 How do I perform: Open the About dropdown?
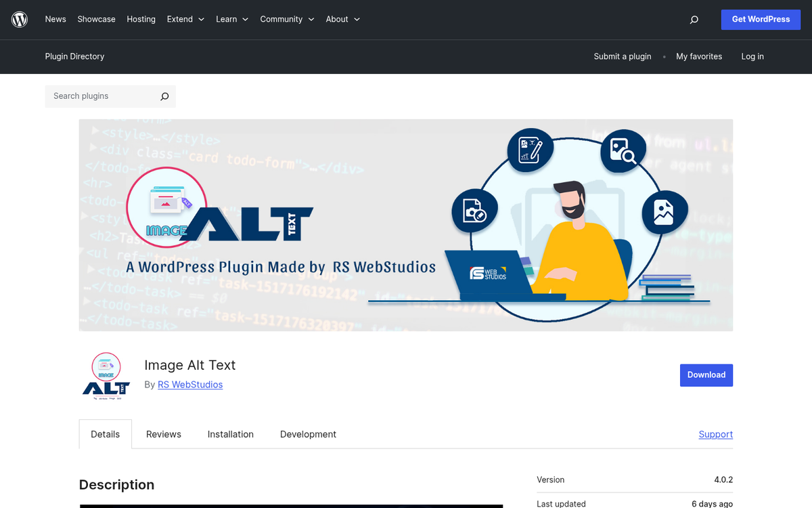tap(342, 19)
